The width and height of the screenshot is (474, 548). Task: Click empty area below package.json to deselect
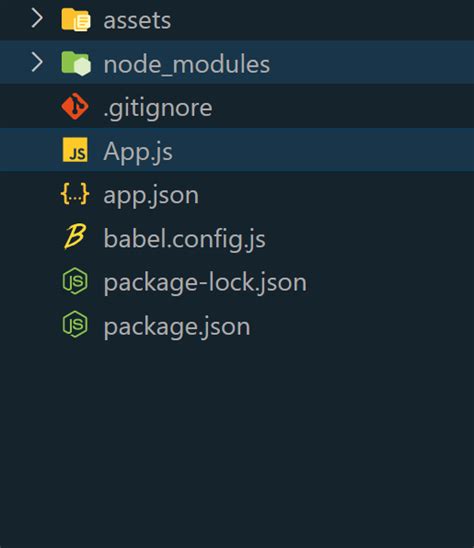tap(237, 444)
